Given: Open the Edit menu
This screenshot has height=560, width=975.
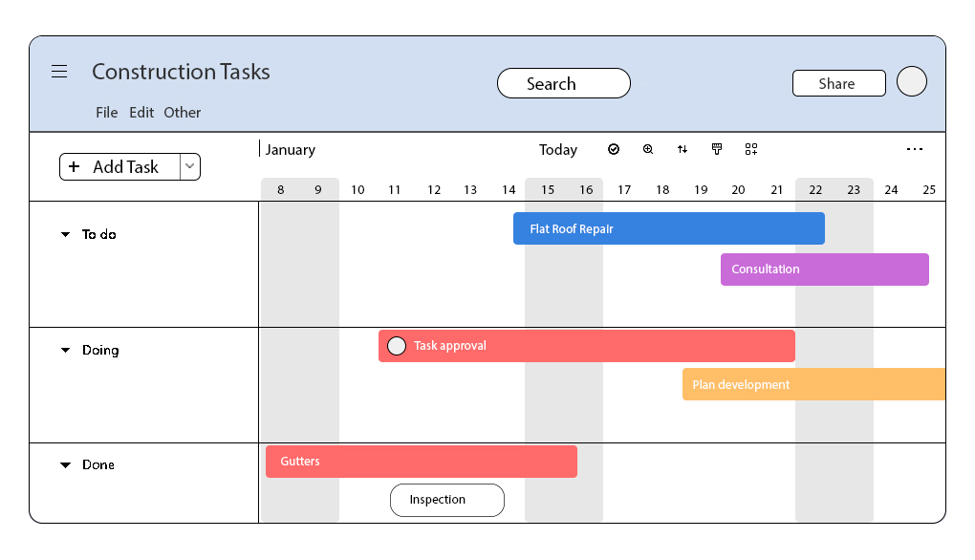Looking at the screenshot, I should pos(141,113).
